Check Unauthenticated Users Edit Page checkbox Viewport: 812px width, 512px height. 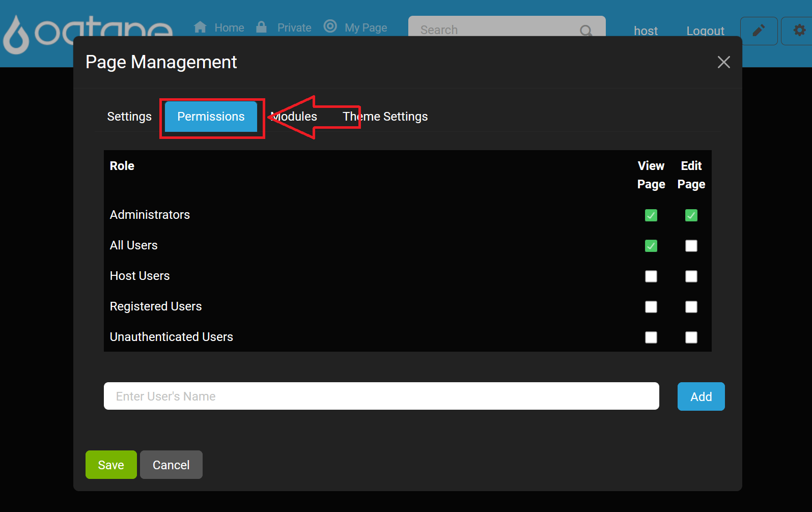coord(691,337)
